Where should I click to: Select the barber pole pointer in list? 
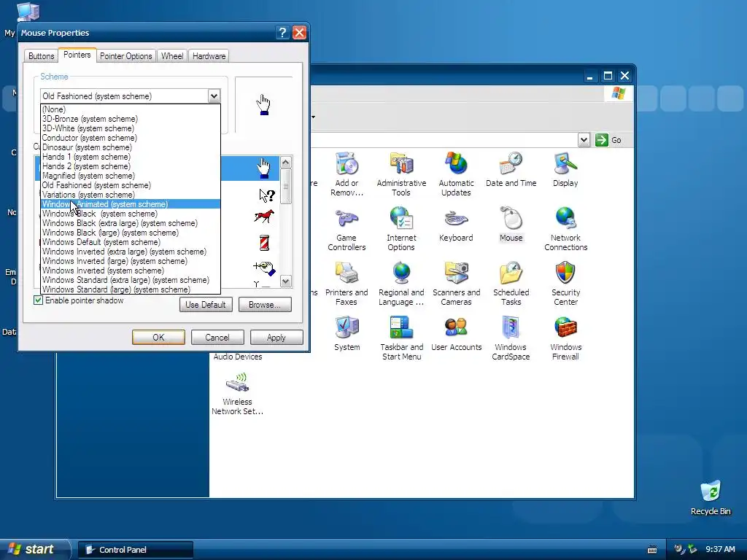coord(264,243)
